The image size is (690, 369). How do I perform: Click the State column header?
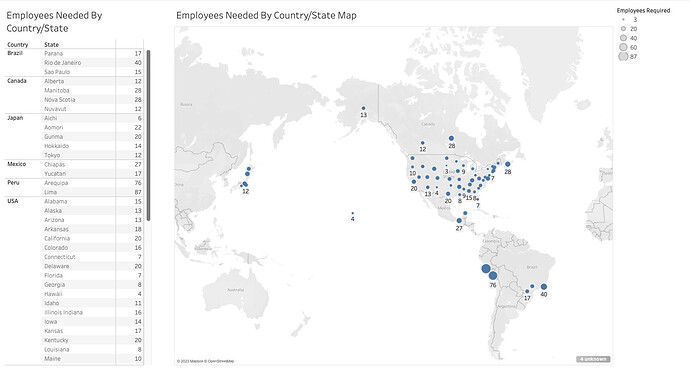(x=51, y=44)
